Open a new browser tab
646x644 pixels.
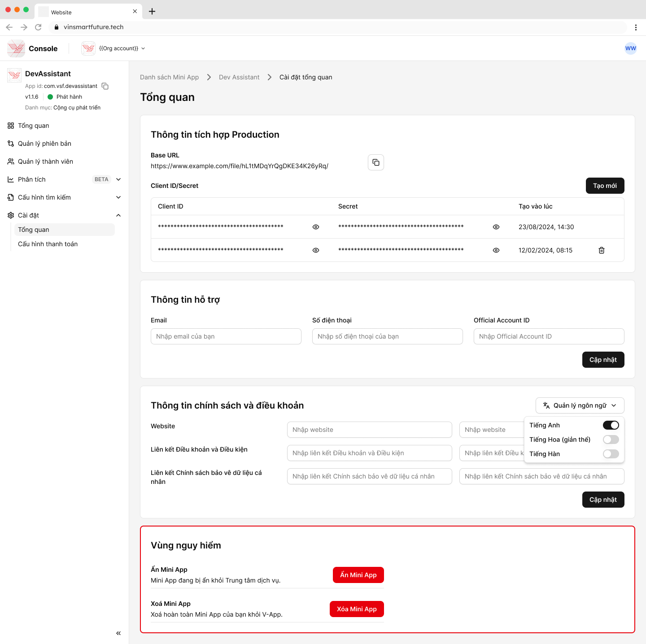(152, 11)
